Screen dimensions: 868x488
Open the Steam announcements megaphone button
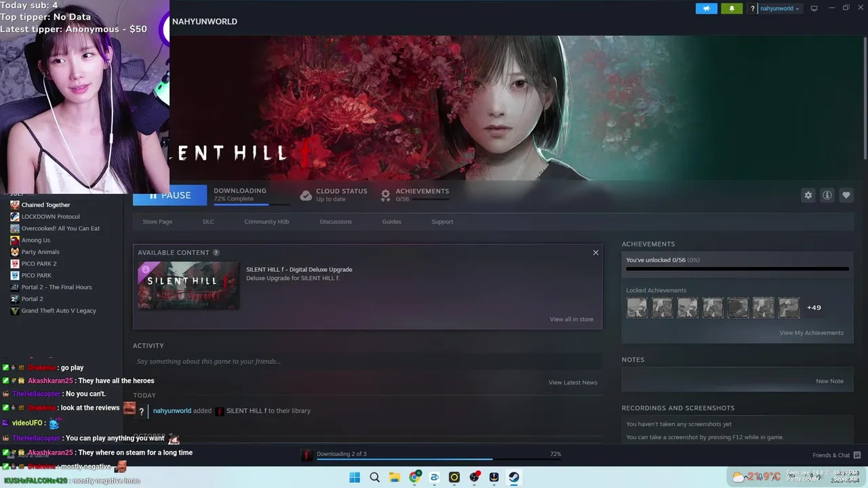point(706,9)
